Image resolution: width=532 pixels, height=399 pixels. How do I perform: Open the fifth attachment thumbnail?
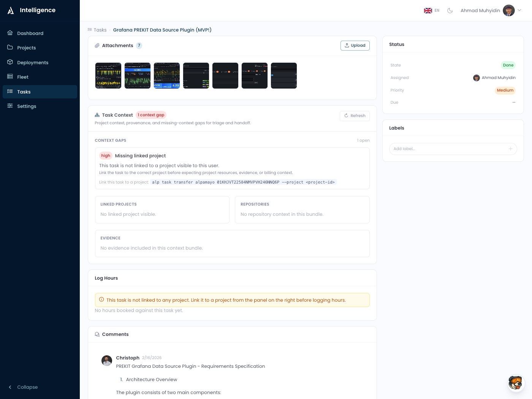coord(225,76)
